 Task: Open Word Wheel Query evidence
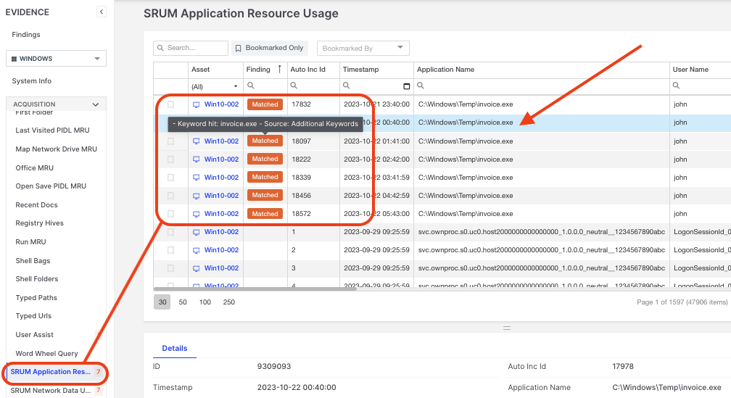47,353
